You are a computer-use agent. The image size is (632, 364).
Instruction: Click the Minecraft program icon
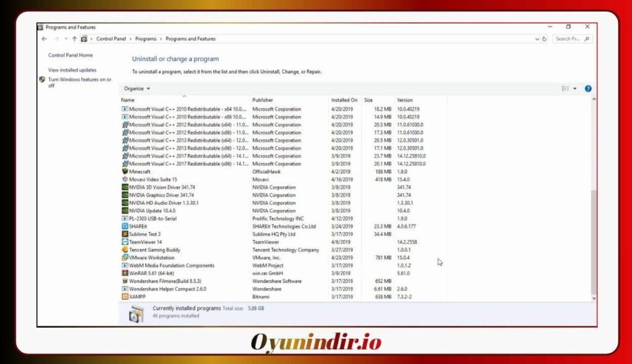click(x=125, y=172)
